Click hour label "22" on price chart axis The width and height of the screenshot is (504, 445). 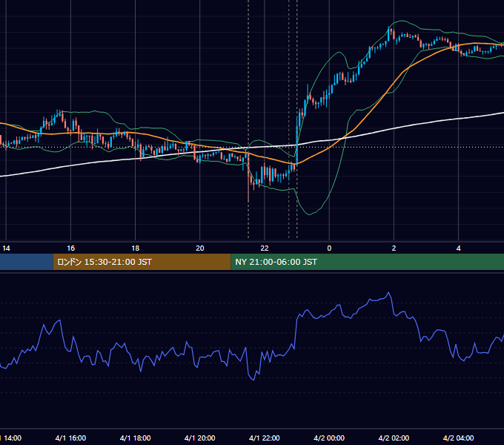click(265, 248)
